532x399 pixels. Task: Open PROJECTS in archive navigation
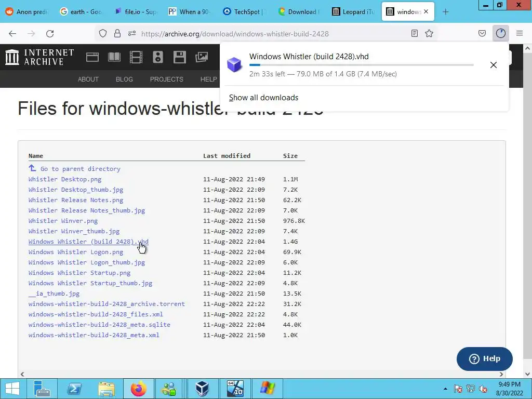[x=167, y=79]
